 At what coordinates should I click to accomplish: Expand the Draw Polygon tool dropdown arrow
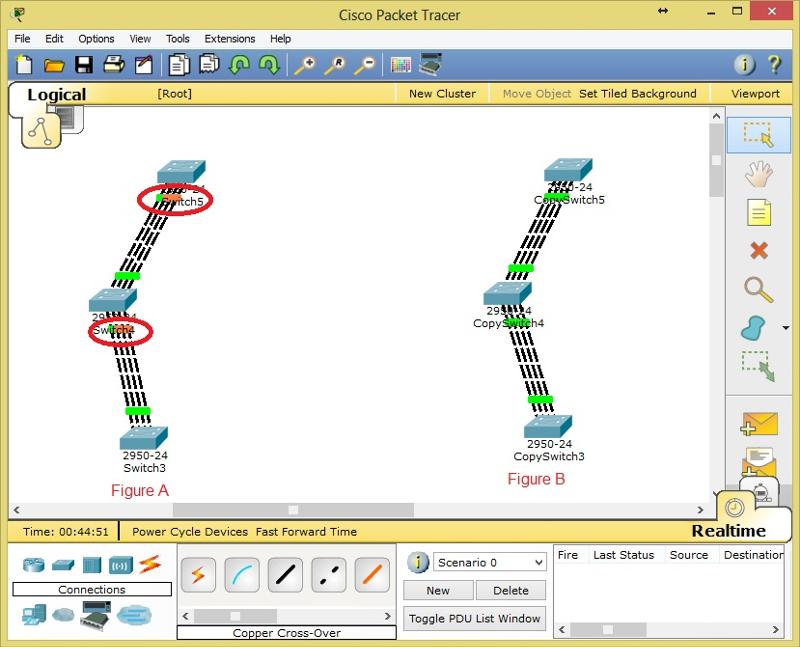pyautogui.click(x=786, y=328)
